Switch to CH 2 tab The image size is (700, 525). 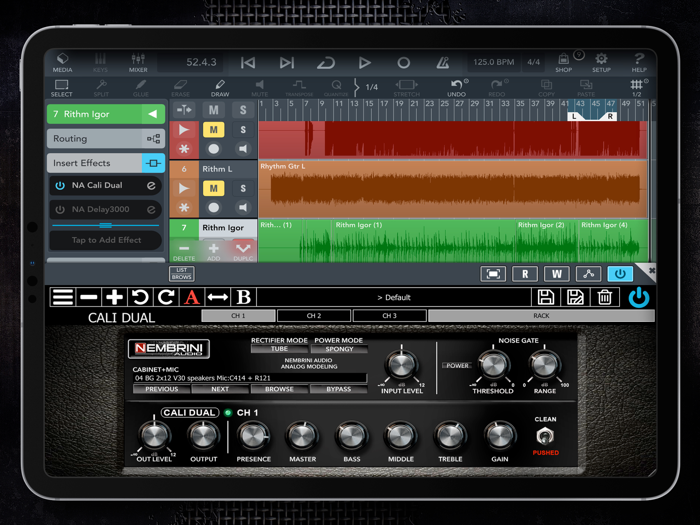pyautogui.click(x=314, y=316)
